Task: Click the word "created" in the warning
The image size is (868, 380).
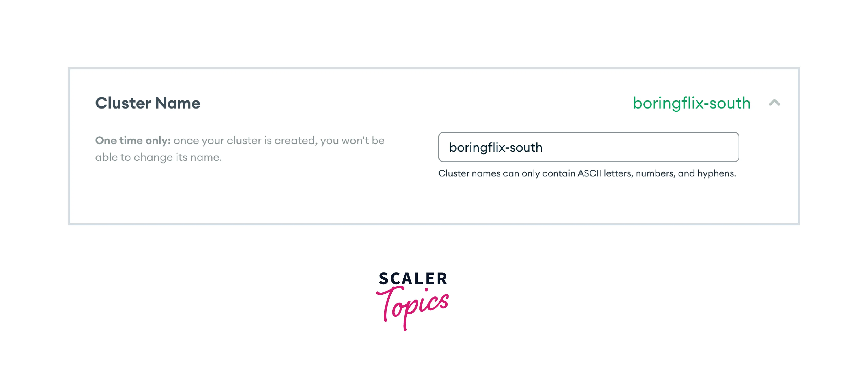Action: [295, 140]
